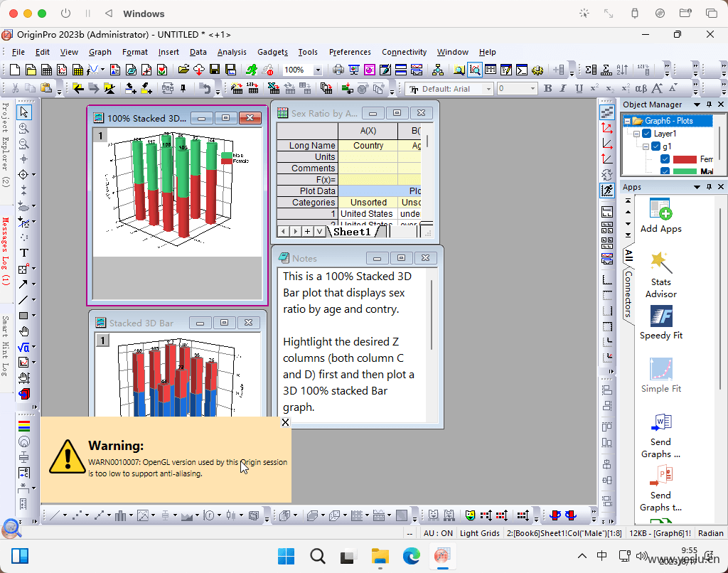Collapse the Layer1 tree node
This screenshot has width=728, height=573.
tap(636, 134)
